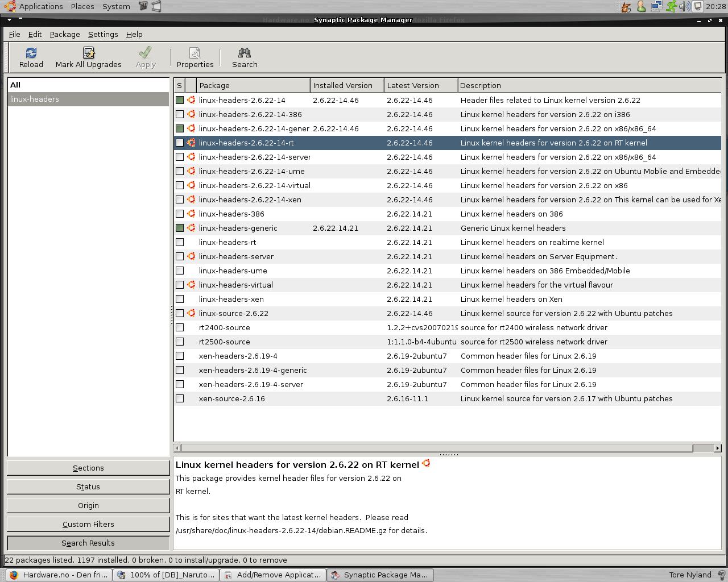Click the green user figure tray icon
Viewport: 728px width, 582px height.
coord(642,7)
